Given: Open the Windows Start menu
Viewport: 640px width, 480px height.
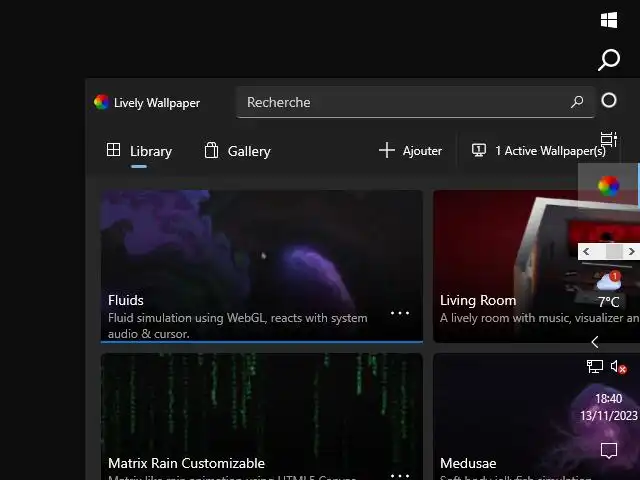Looking at the screenshot, I should (609, 20).
